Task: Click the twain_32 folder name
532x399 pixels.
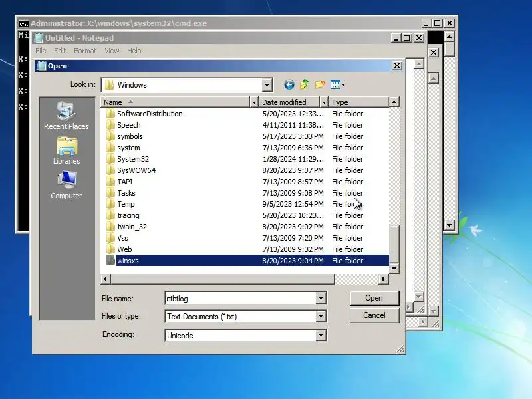Action: [132, 227]
